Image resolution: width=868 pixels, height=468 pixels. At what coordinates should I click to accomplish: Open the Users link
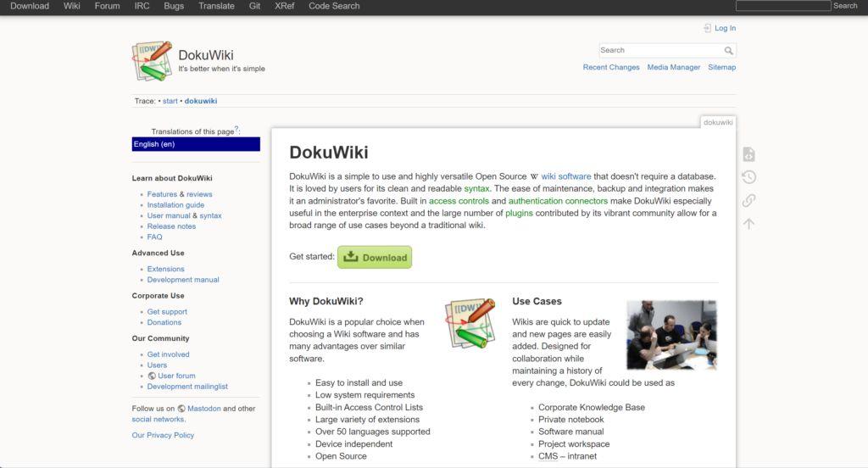[x=157, y=365]
